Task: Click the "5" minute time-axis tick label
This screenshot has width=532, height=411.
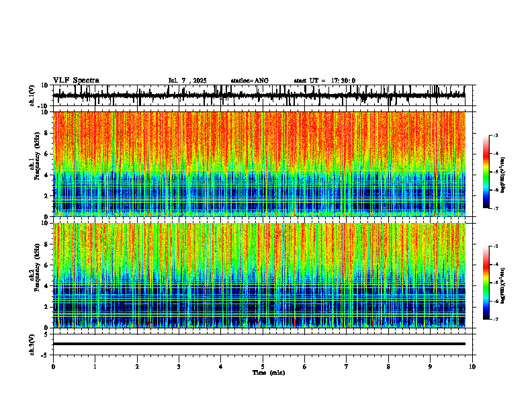Action: coord(263,367)
